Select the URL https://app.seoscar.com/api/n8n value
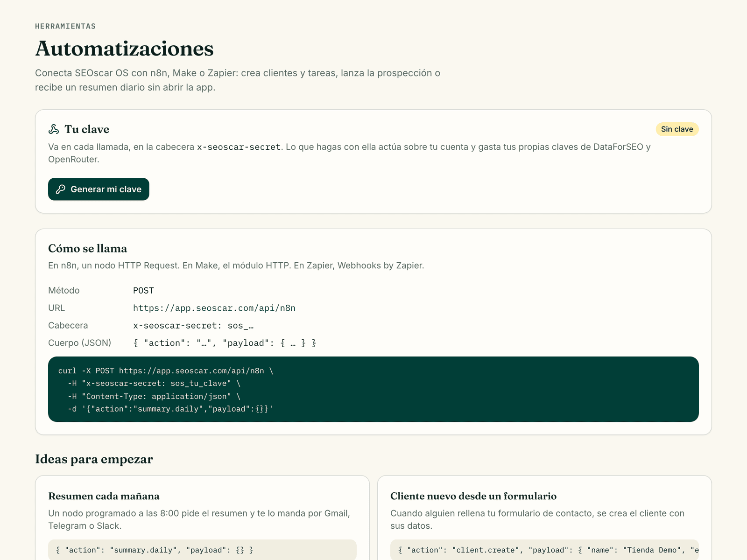The image size is (747, 560). pos(214,308)
